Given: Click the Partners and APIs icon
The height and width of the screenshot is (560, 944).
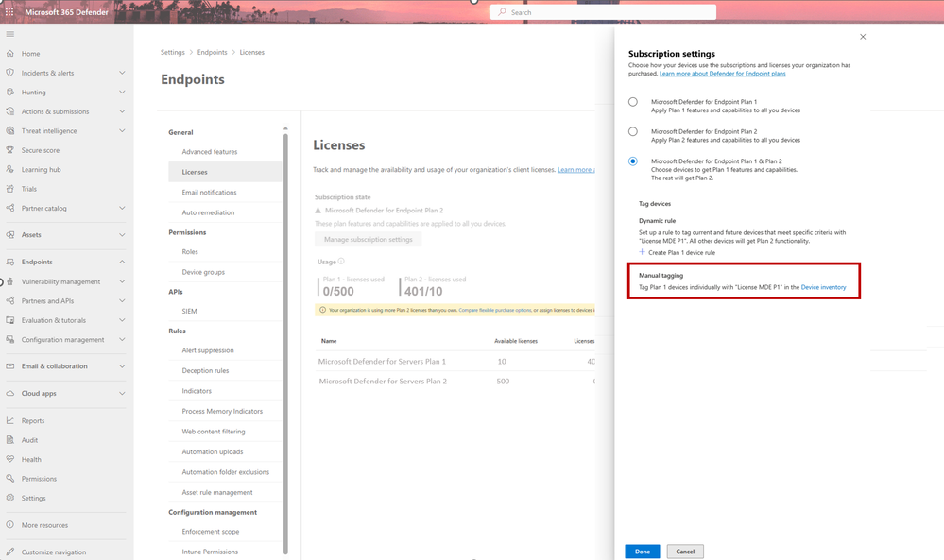Looking at the screenshot, I should click(10, 300).
